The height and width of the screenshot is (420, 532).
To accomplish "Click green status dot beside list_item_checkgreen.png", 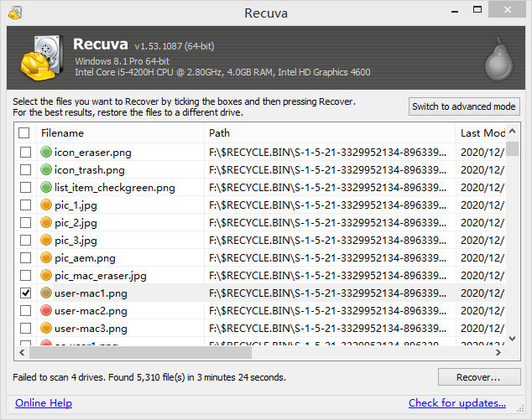I will point(47,188).
